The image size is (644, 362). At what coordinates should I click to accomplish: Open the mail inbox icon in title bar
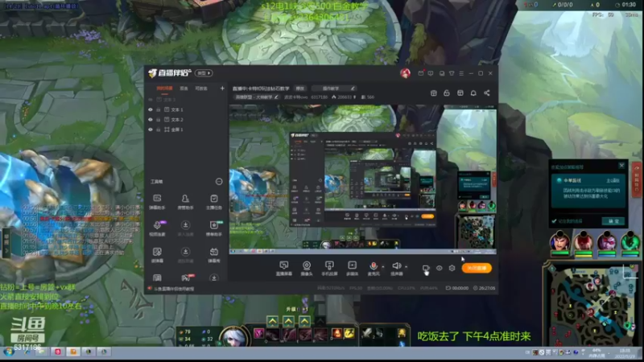click(x=420, y=73)
